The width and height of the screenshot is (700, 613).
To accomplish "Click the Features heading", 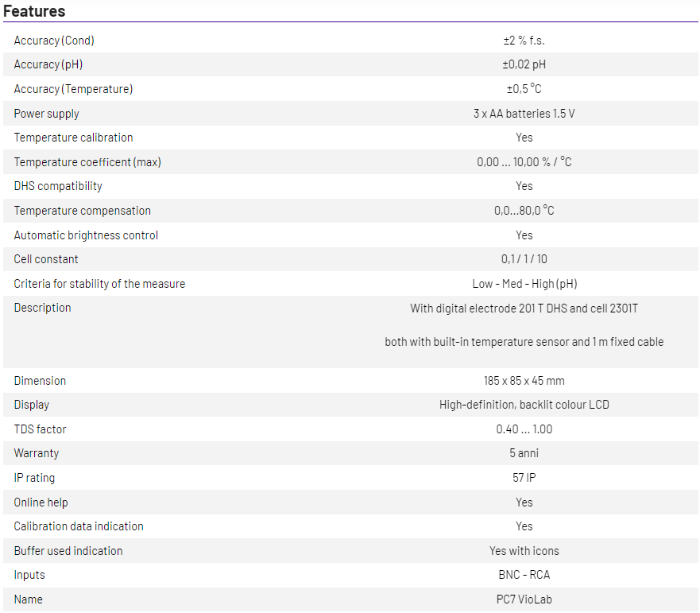I will pos(34,11).
